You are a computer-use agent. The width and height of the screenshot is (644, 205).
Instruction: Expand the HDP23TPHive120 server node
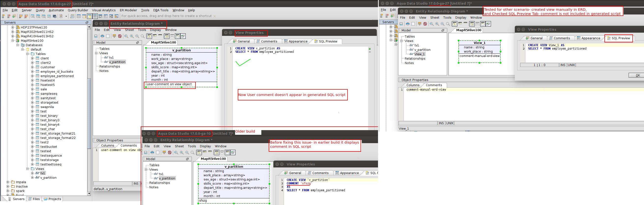click(x=13, y=27)
